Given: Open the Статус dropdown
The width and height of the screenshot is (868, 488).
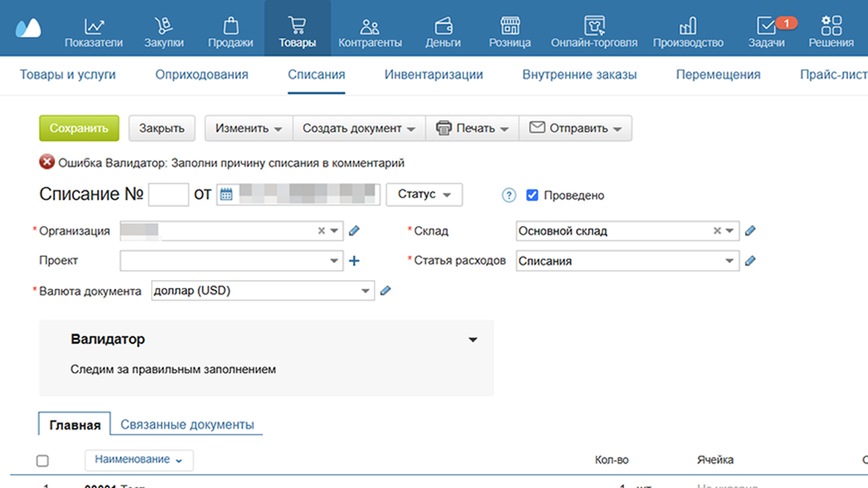Looking at the screenshot, I should (424, 195).
